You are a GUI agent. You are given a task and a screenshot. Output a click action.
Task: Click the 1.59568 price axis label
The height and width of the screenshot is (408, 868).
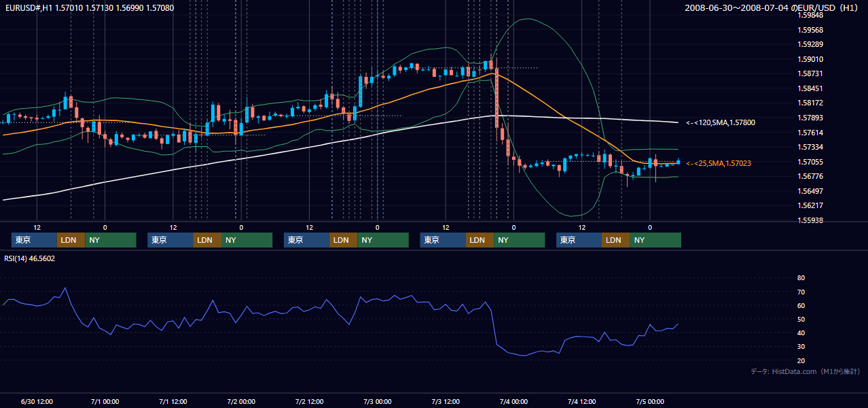(x=810, y=30)
